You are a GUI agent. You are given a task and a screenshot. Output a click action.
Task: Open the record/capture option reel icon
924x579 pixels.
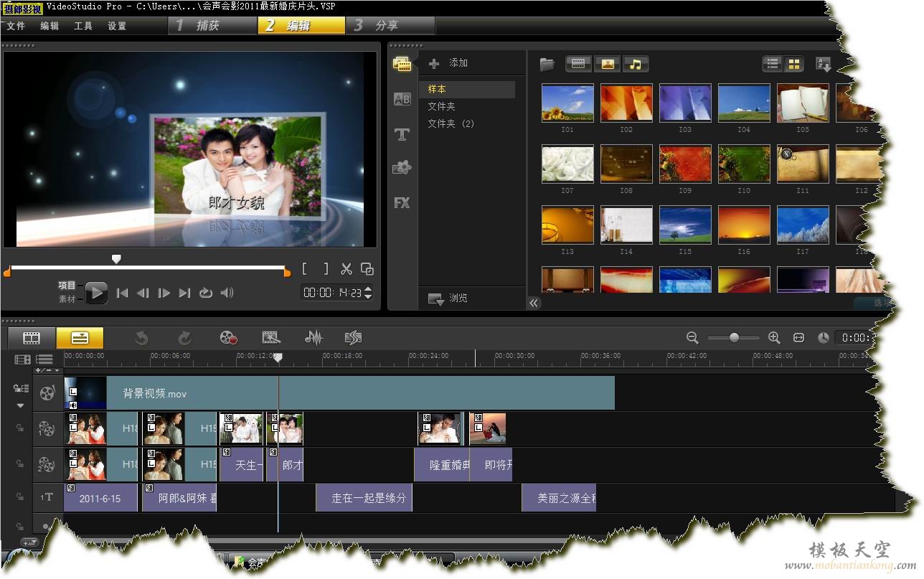coord(228,337)
